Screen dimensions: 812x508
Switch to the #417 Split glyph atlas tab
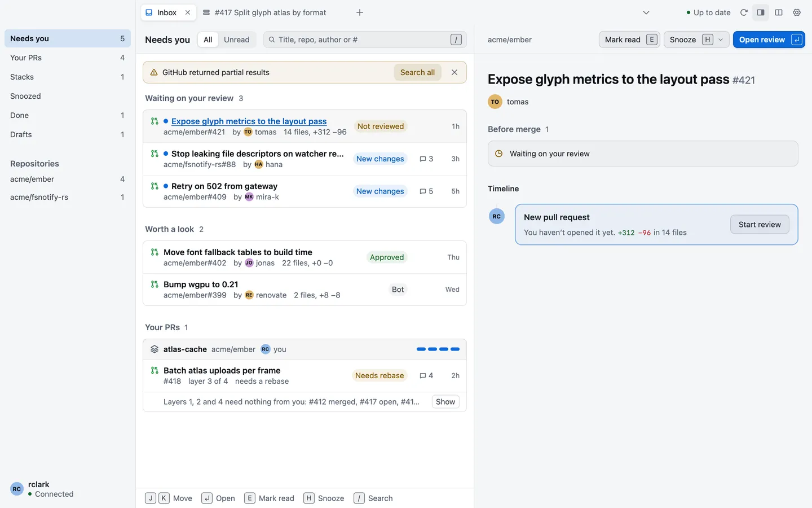pyautogui.click(x=264, y=12)
